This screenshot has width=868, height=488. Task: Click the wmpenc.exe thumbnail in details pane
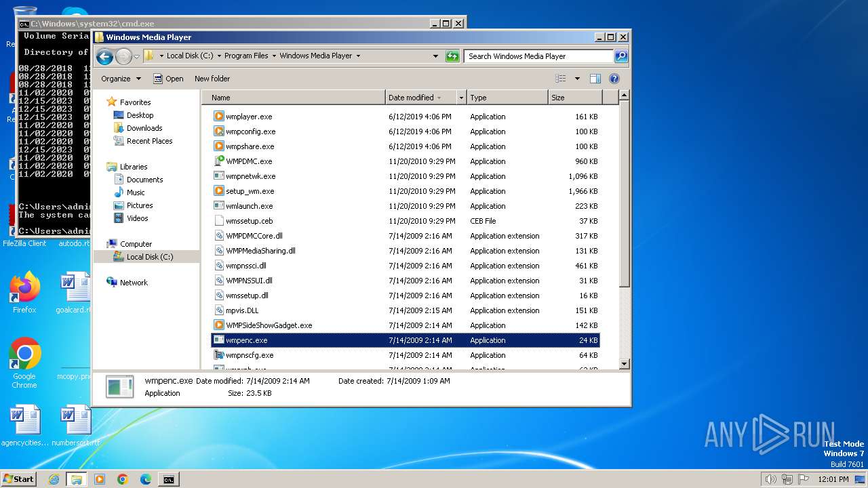click(119, 387)
